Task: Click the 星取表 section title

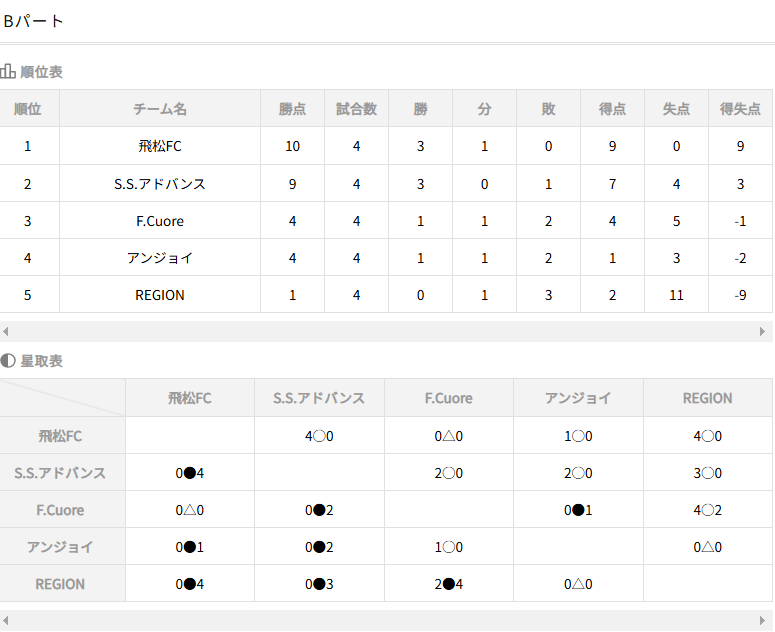Action: click(42, 361)
